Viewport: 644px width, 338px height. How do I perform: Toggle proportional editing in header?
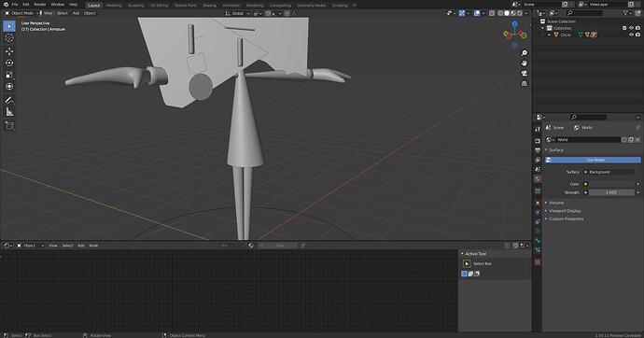click(x=287, y=13)
